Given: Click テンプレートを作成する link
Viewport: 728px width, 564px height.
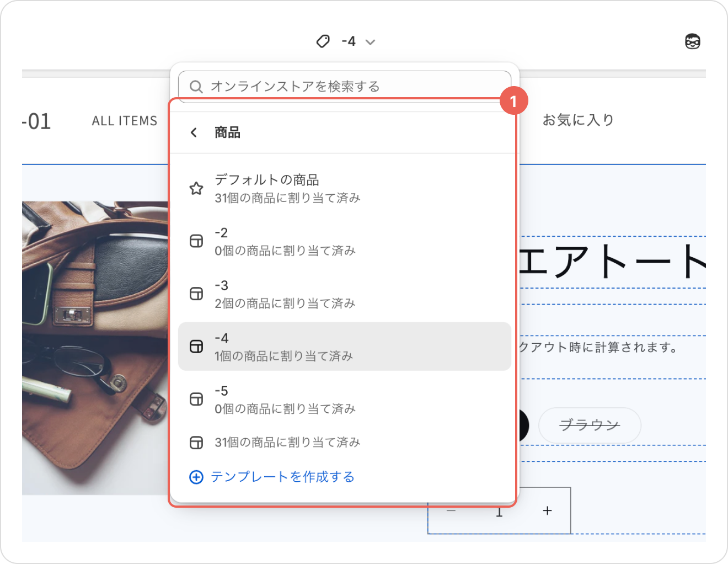Looking at the screenshot, I should (282, 477).
